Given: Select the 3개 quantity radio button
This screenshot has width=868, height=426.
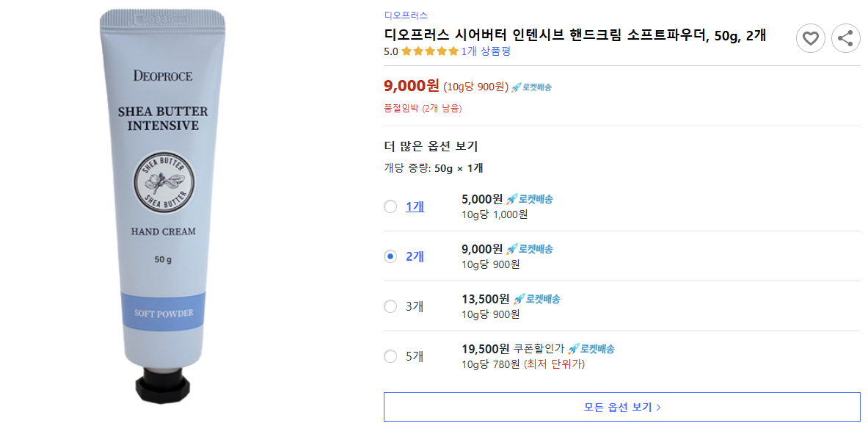Looking at the screenshot, I should coord(390,306).
